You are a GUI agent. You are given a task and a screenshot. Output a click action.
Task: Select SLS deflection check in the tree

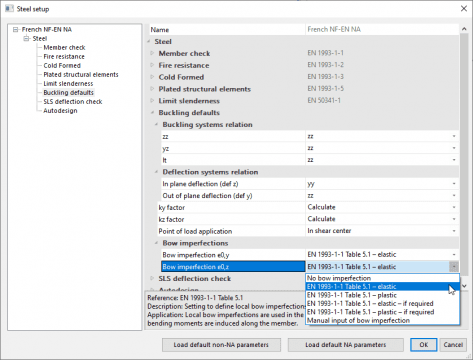tap(73, 102)
